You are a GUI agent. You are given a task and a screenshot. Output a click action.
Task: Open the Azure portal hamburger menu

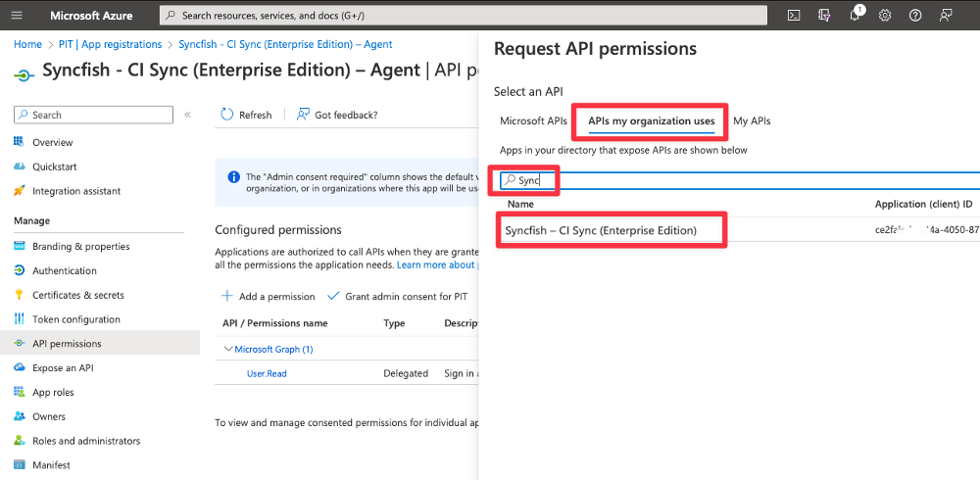tap(17, 16)
